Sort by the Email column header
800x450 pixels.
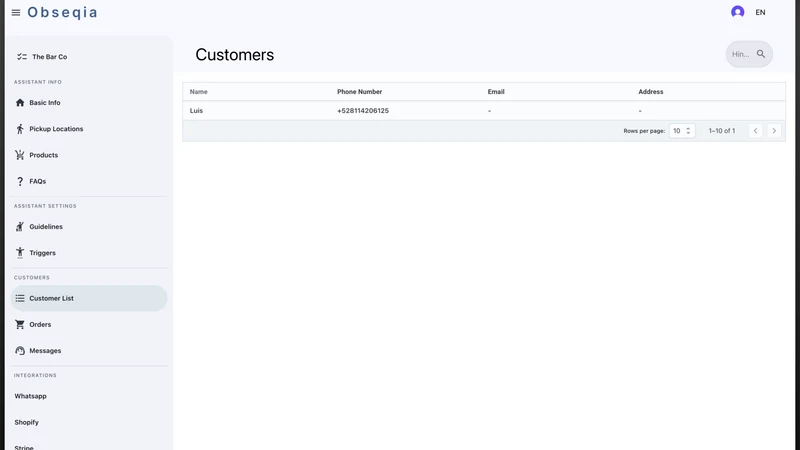(496, 92)
